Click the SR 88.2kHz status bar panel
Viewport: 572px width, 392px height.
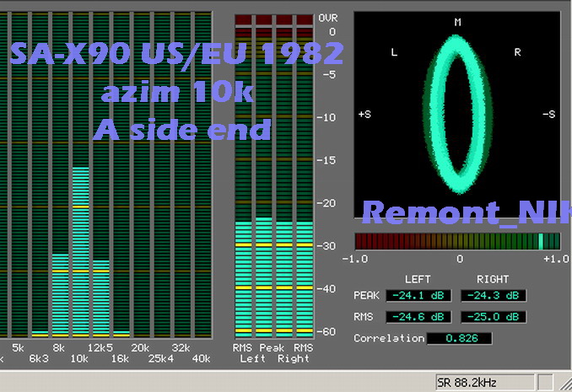pyautogui.click(x=484, y=382)
